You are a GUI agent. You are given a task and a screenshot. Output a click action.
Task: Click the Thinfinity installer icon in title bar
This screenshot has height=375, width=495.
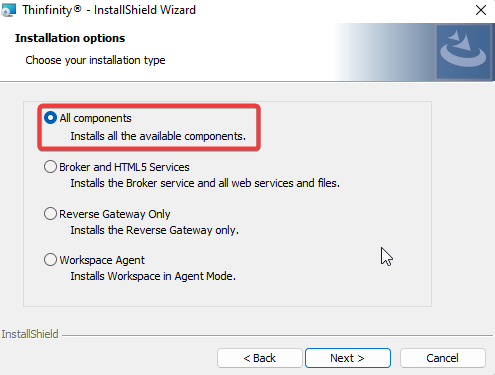8,10
